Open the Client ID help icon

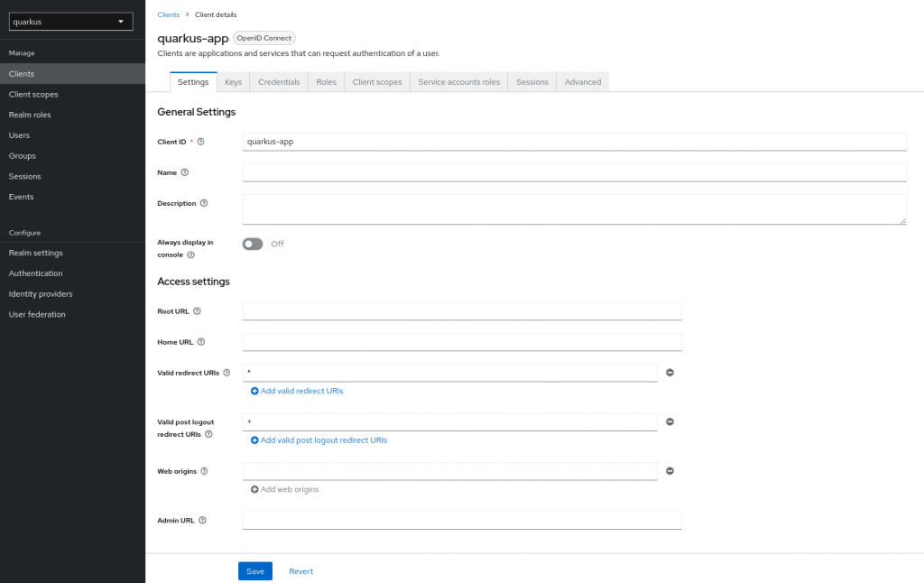point(199,141)
